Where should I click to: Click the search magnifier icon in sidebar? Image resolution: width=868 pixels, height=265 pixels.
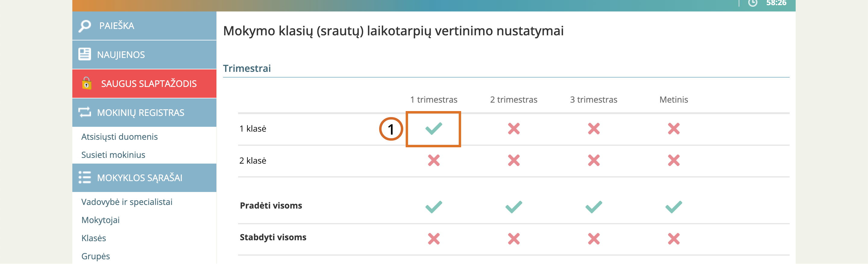[85, 26]
